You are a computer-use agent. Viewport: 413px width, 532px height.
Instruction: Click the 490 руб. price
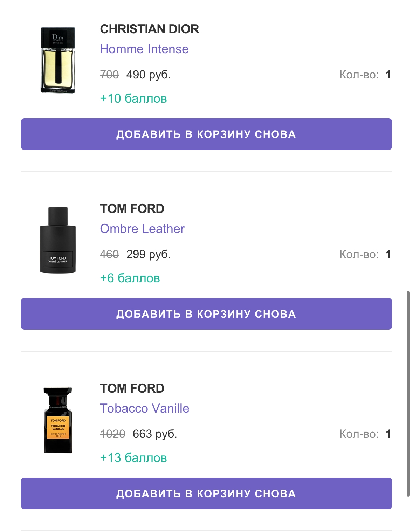click(148, 75)
